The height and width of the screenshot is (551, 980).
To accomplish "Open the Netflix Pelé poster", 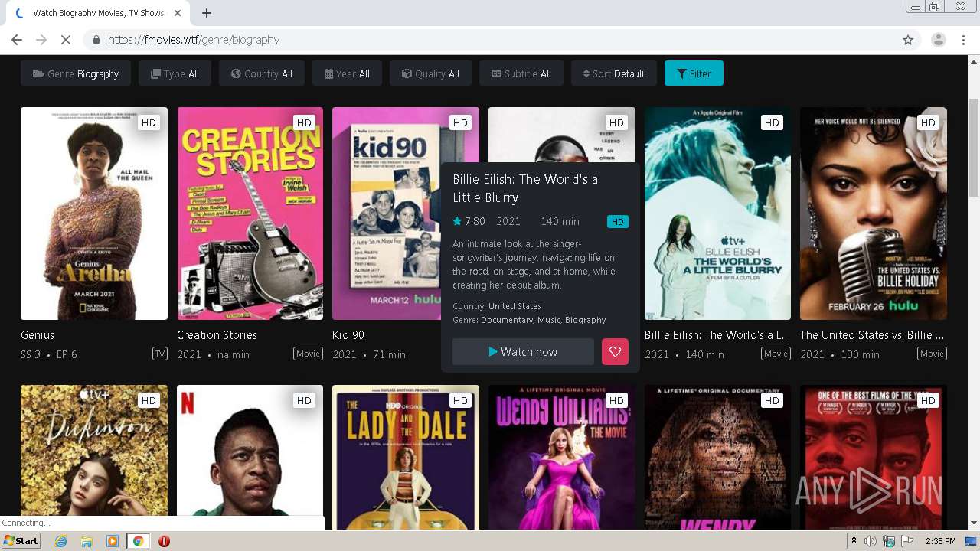I will click(x=250, y=457).
